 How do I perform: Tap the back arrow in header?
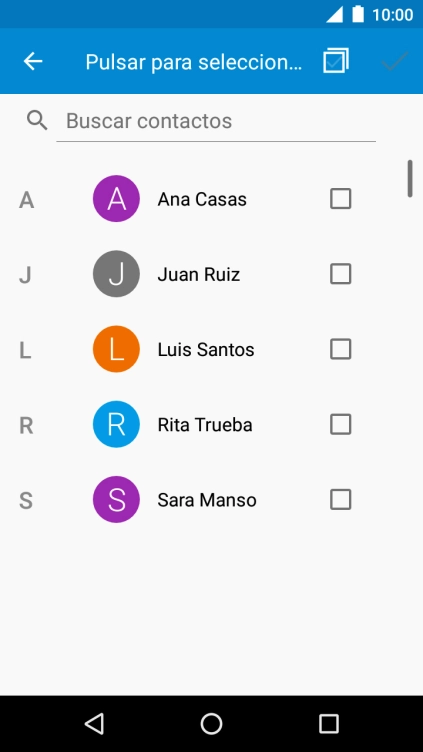click(33, 61)
